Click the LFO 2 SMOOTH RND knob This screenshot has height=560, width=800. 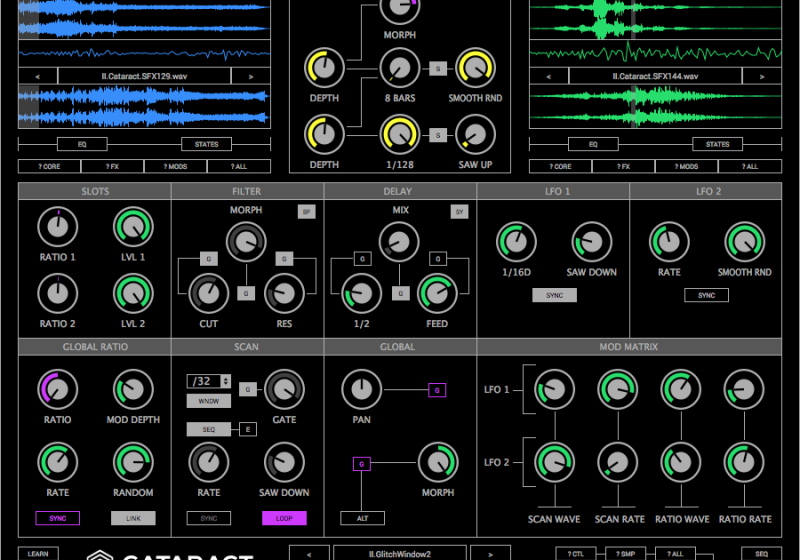click(744, 242)
